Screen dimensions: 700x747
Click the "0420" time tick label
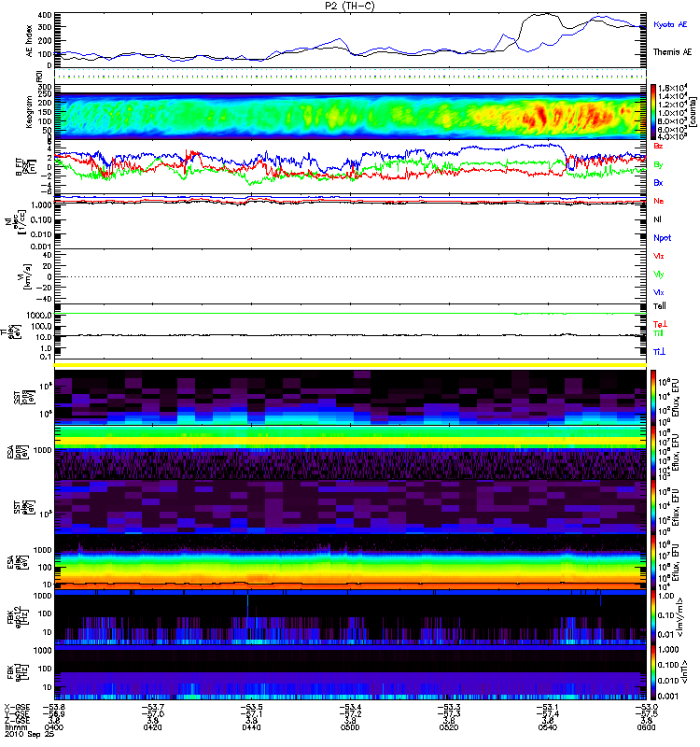point(152,727)
